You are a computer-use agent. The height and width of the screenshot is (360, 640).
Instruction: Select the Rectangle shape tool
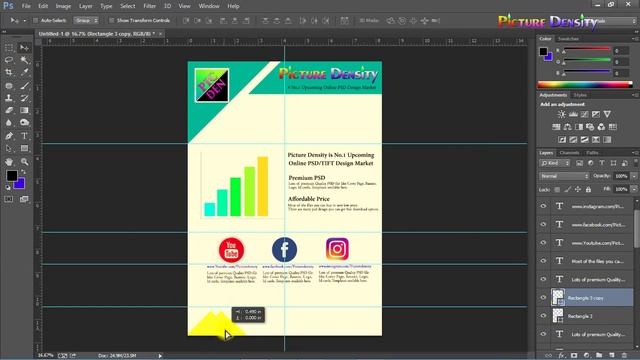24,149
